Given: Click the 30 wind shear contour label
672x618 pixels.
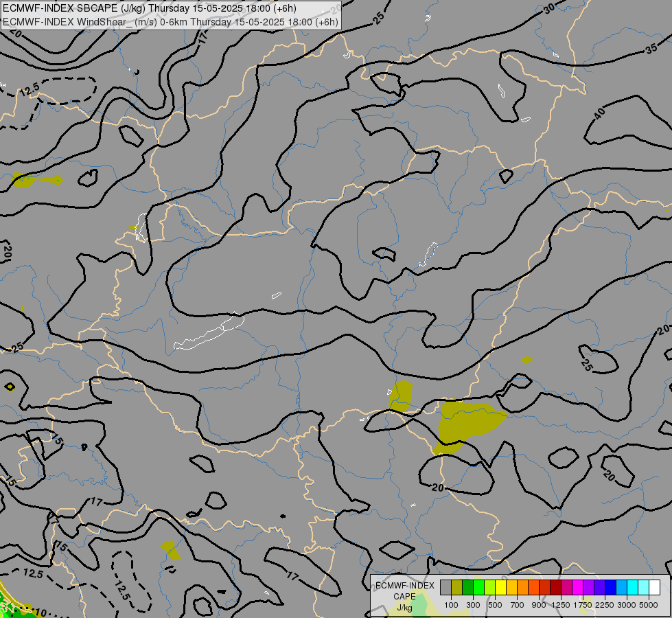Looking at the screenshot, I should pyautogui.click(x=549, y=8).
